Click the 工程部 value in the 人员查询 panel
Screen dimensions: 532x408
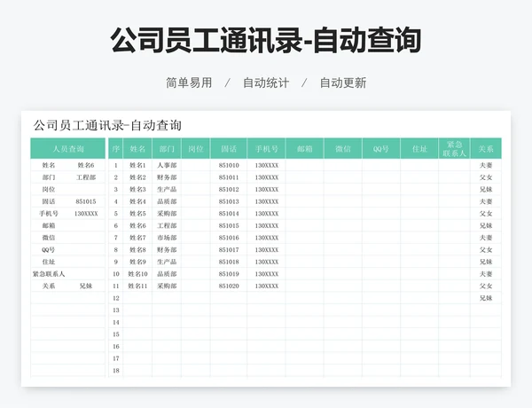pyautogui.click(x=86, y=177)
